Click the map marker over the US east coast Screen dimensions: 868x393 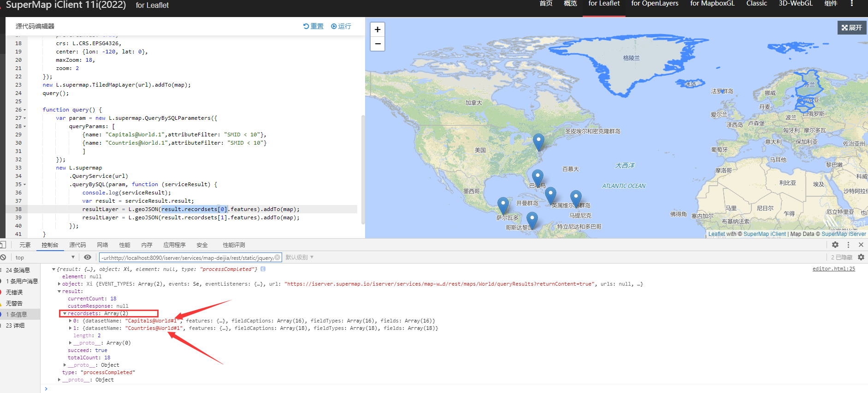click(538, 142)
